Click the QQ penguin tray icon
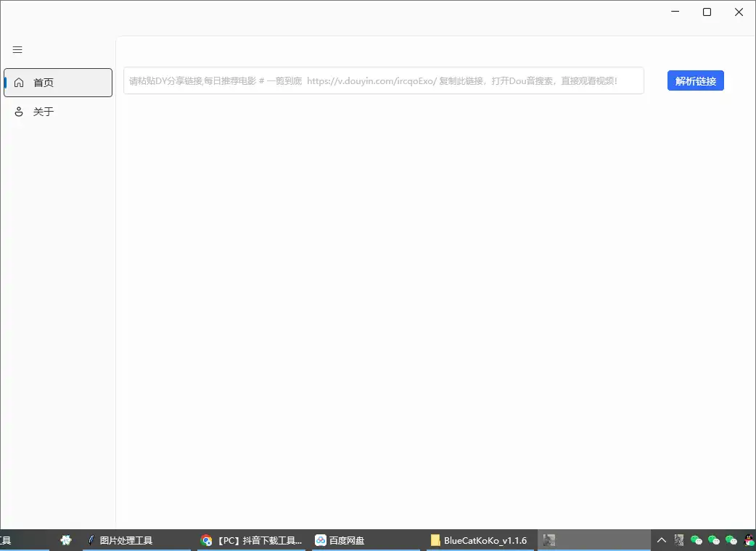Screen dimensions: 756x551 point(749,540)
